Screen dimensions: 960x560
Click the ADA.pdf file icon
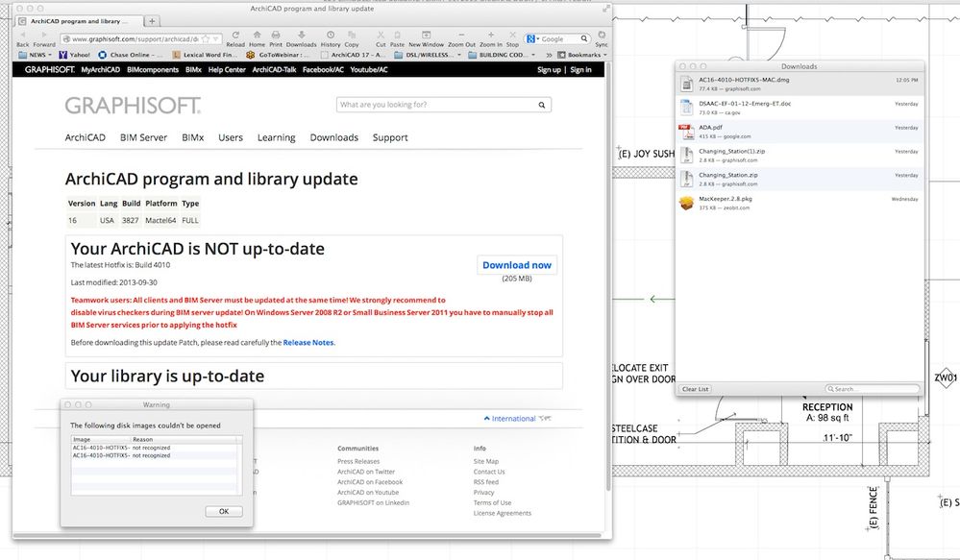point(686,132)
